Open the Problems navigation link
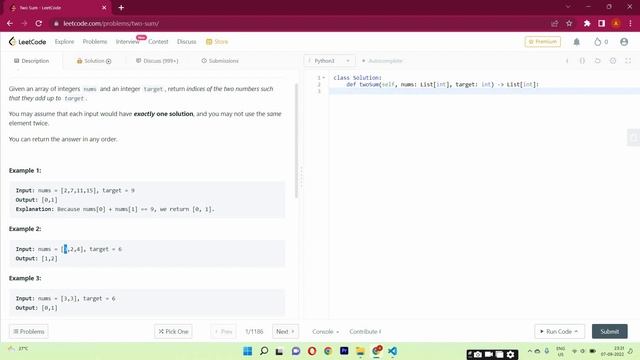 tap(95, 42)
